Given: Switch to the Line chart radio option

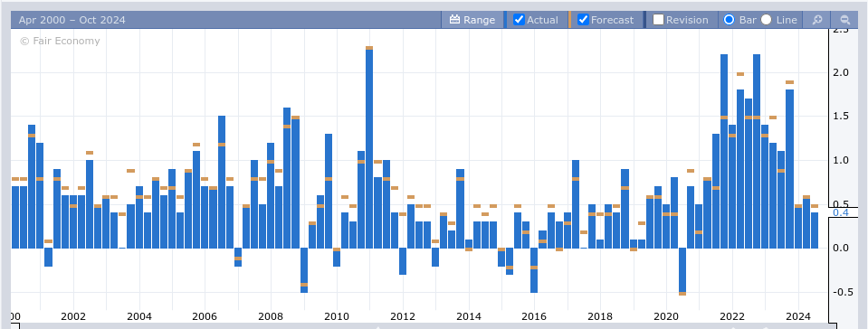Looking at the screenshot, I should [x=766, y=20].
